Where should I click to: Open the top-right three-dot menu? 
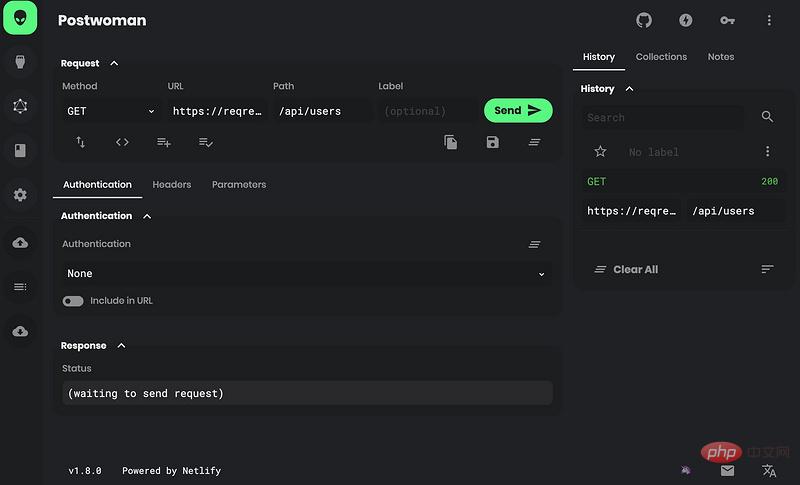(769, 20)
